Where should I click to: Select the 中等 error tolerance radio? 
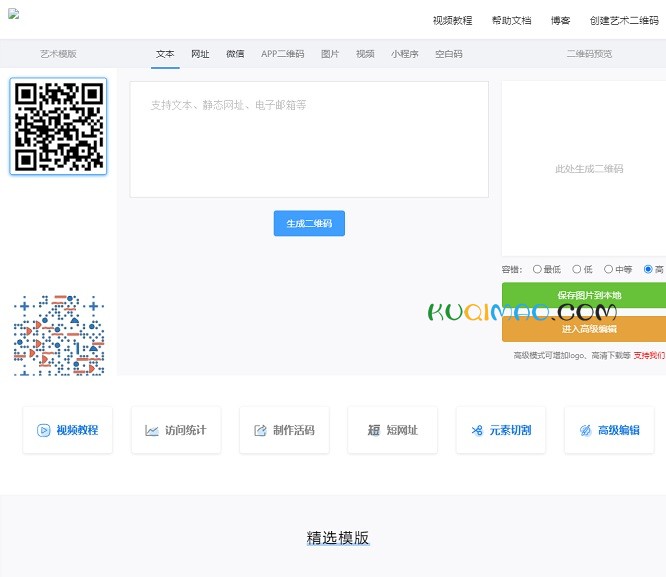coord(608,269)
